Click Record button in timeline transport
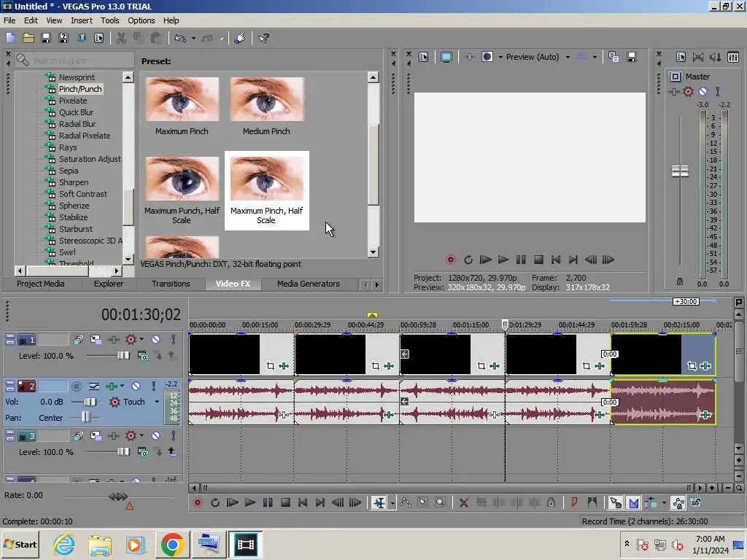The image size is (747, 560). point(197,503)
